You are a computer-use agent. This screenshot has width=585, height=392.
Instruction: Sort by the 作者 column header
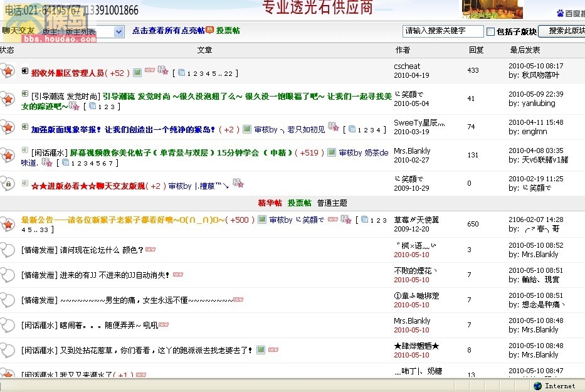click(x=403, y=50)
